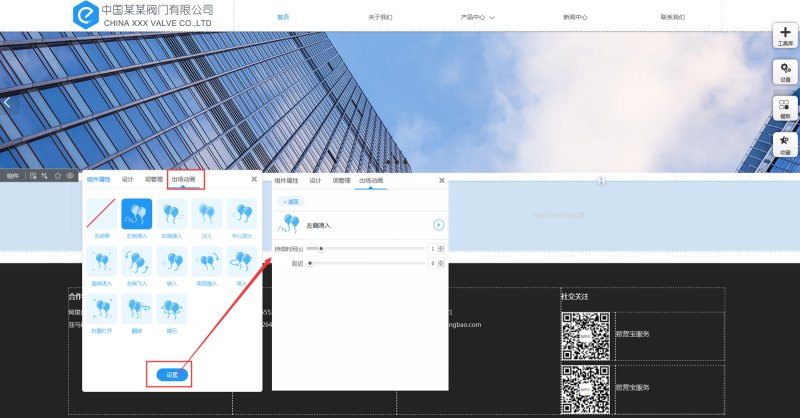Click CHINA XXX VALVE CO.,LTD text

pos(157,23)
